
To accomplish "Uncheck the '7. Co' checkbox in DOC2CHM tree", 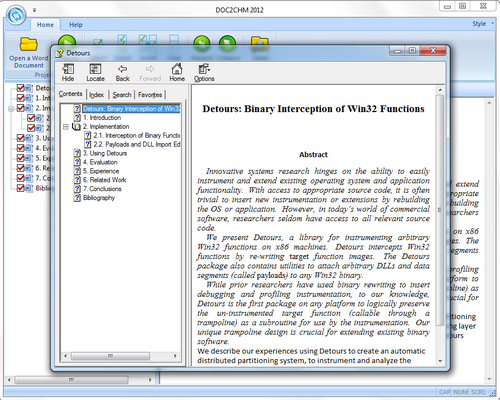I will coord(20,178).
